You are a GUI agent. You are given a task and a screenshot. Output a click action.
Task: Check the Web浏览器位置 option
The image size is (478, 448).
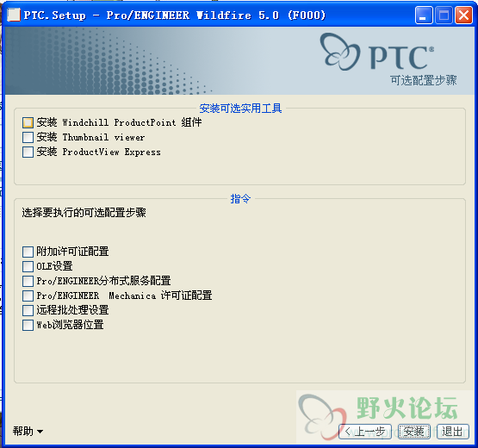tap(28, 325)
